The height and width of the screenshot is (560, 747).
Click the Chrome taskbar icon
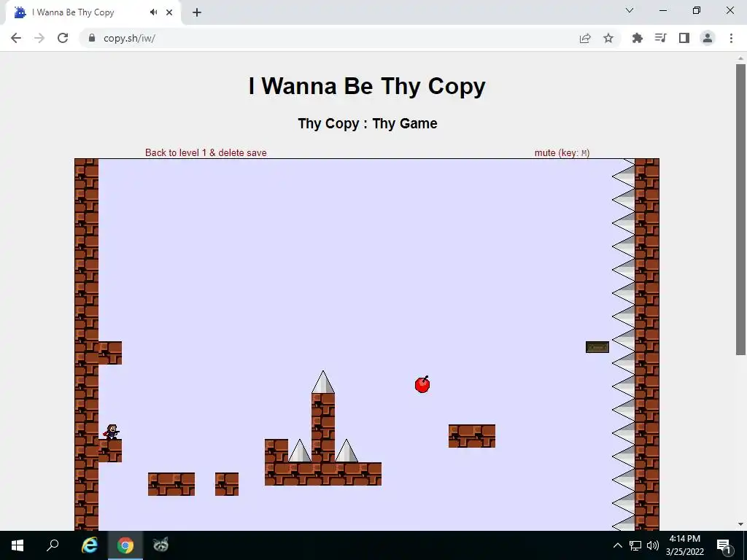coord(125,545)
